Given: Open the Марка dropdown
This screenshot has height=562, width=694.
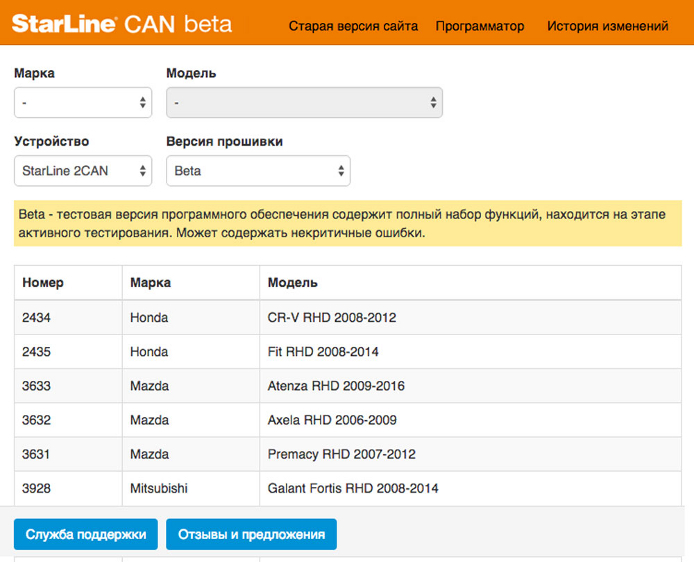Looking at the screenshot, I should point(83,103).
